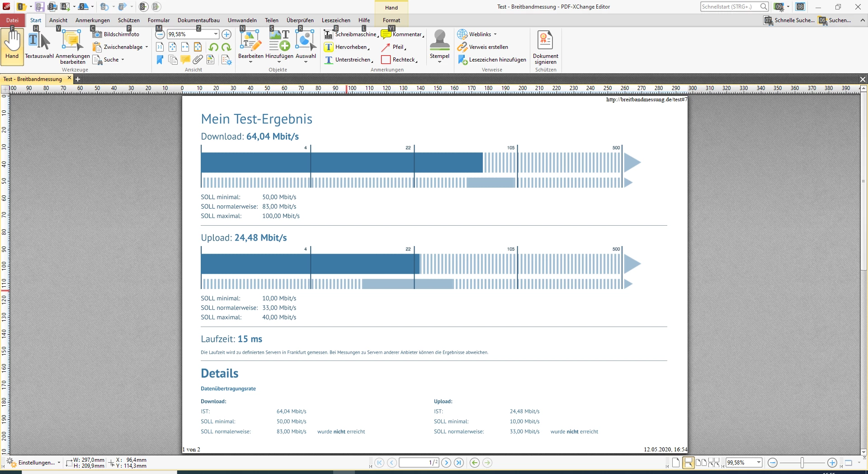The width and height of the screenshot is (868, 474).
Task: Rotate view counterclockwise with green arrow
Action: click(214, 47)
